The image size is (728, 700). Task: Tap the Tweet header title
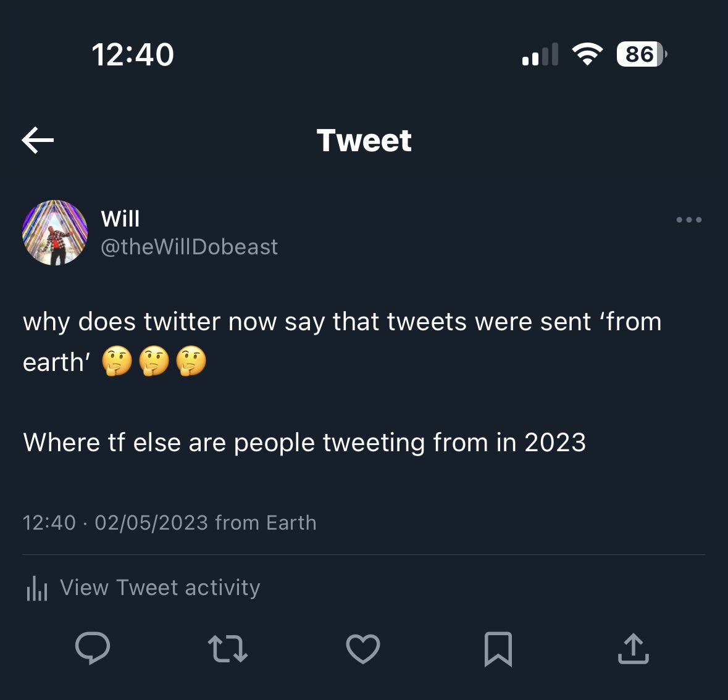(x=364, y=140)
